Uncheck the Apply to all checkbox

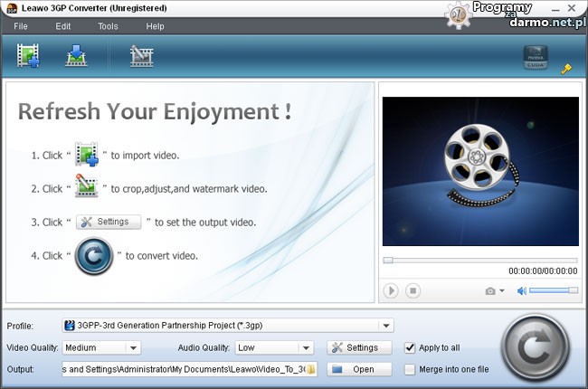(411, 347)
